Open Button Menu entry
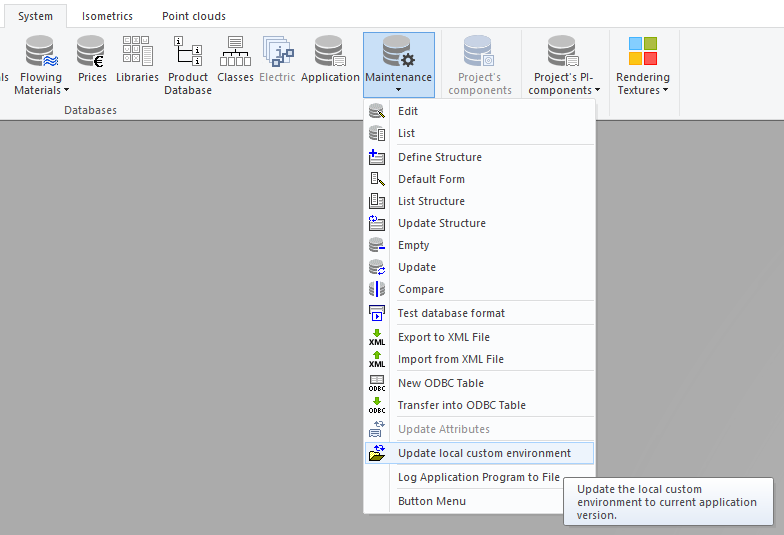The height and width of the screenshot is (535, 784). click(432, 501)
